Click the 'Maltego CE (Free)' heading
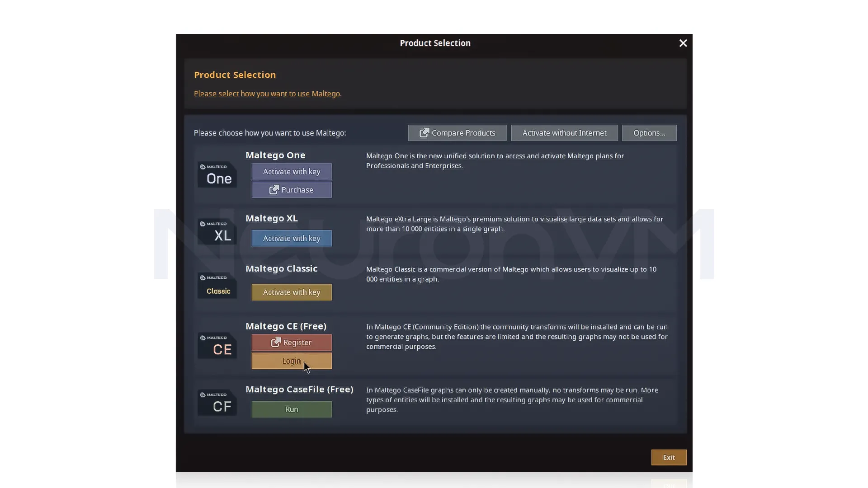This screenshot has height=488, width=868. [x=286, y=326]
